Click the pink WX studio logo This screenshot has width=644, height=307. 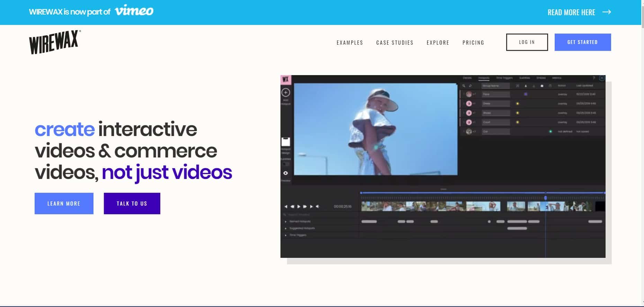286,80
